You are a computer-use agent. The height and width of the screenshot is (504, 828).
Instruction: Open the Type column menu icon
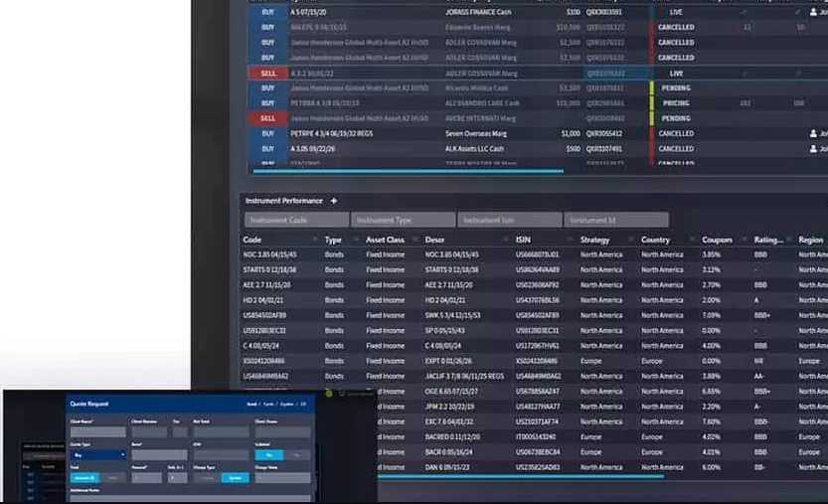coord(356,240)
